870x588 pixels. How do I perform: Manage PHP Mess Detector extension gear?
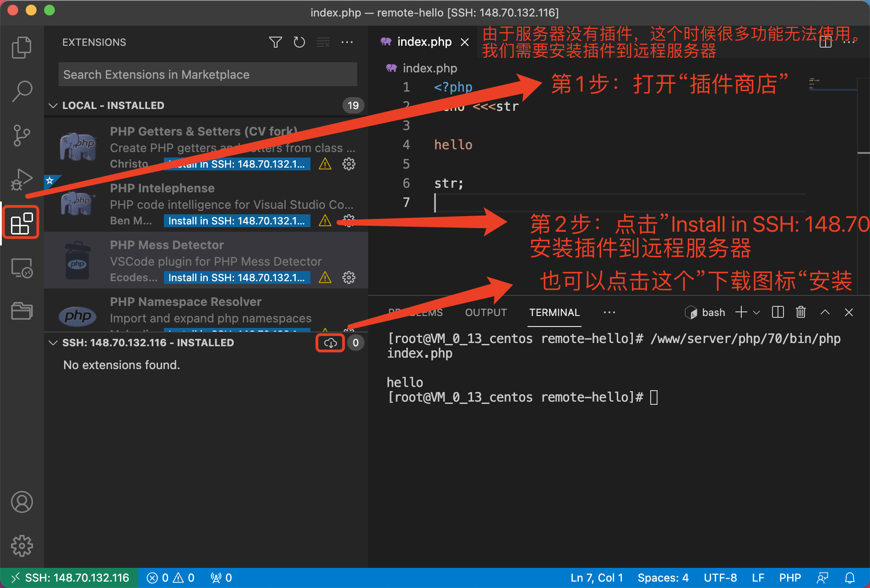tap(349, 278)
